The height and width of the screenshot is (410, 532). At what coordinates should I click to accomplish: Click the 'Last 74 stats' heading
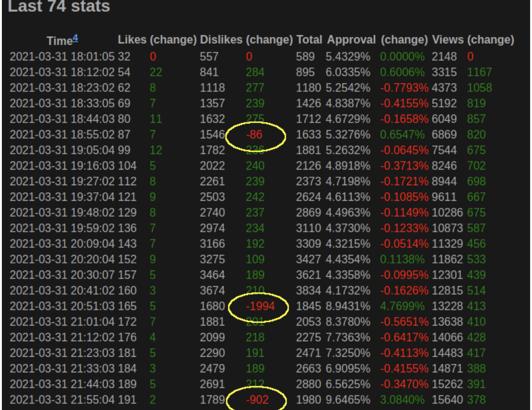(x=59, y=7)
